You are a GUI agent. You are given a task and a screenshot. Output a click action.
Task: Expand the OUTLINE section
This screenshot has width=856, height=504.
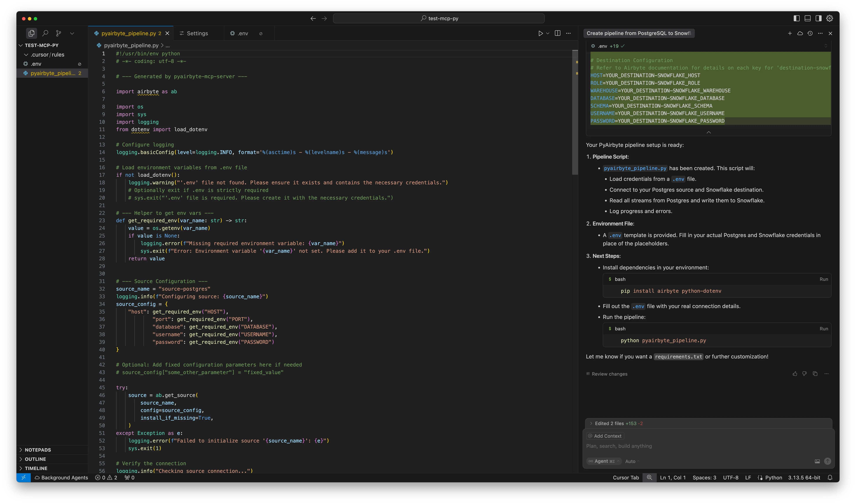pyautogui.click(x=35, y=459)
